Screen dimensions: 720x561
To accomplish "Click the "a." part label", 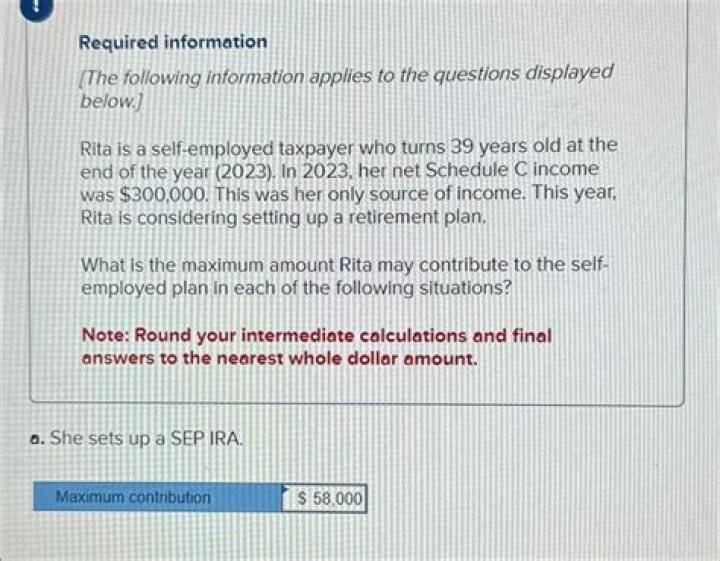I will [x=34, y=438].
